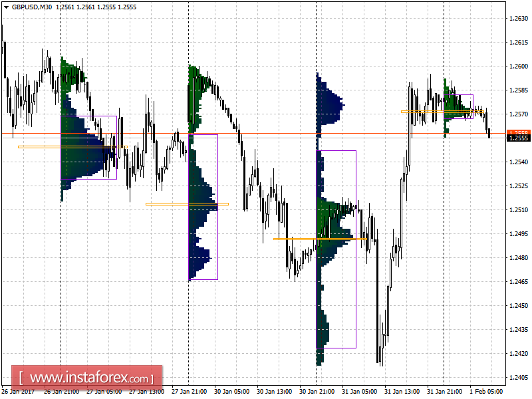The width and height of the screenshot is (532, 399).
Task: Click the 1.2630 price axis label
Action: click(x=519, y=19)
